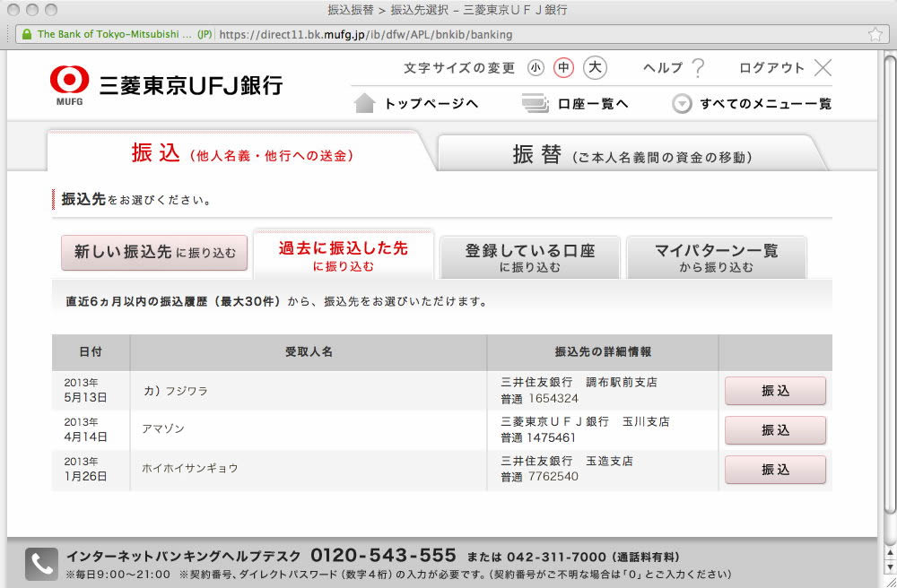Click the account list card icon
The width and height of the screenshot is (897, 588).
click(536, 104)
